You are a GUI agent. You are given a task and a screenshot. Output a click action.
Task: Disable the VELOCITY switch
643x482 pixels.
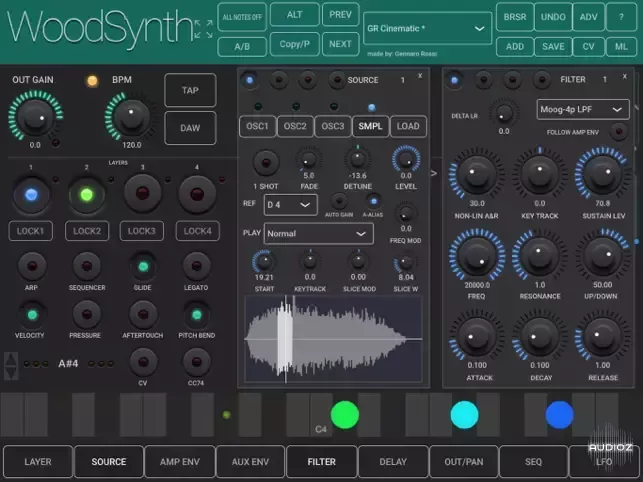click(32, 315)
